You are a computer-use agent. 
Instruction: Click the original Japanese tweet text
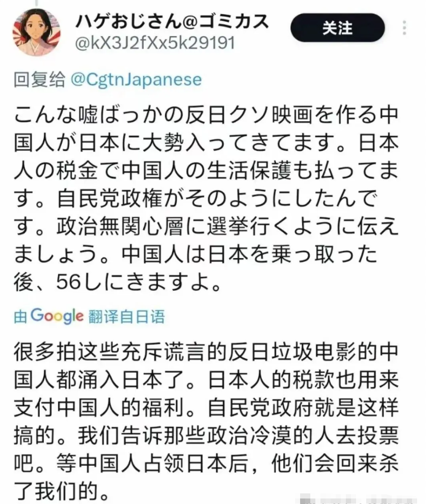pyautogui.click(x=206, y=198)
